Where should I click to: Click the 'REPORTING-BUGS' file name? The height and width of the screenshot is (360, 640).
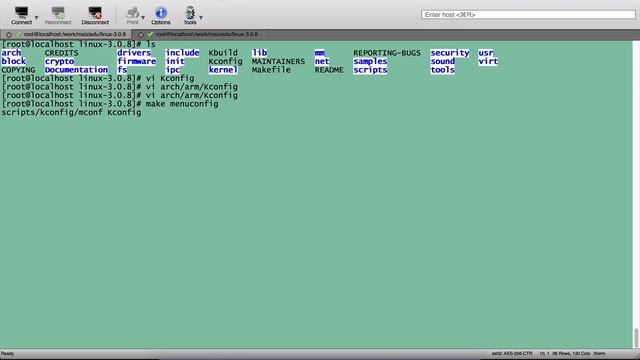387,53
